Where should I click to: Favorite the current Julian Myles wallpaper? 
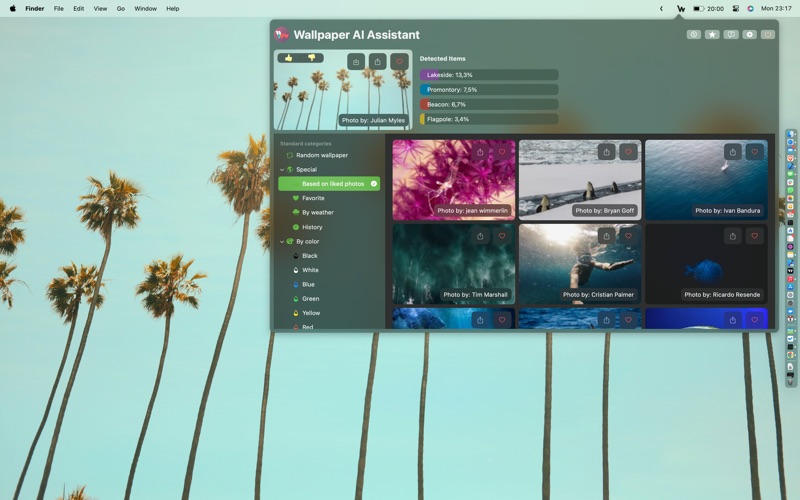click(x=399, y=62)
